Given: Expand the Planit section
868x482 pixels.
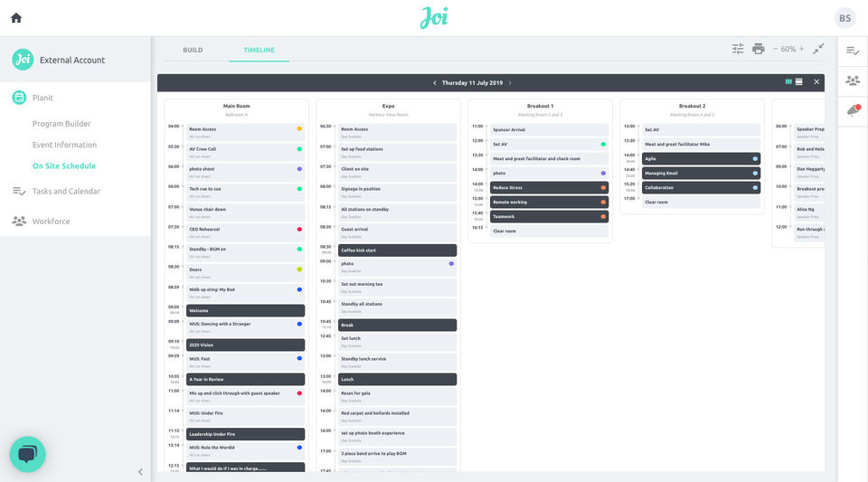Looking at the screenshot, I should [42, 98].
